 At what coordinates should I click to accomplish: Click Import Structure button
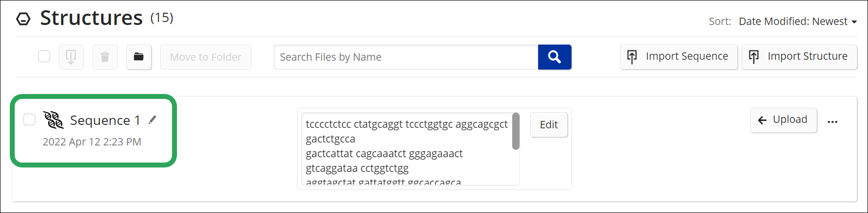point(799,57)
